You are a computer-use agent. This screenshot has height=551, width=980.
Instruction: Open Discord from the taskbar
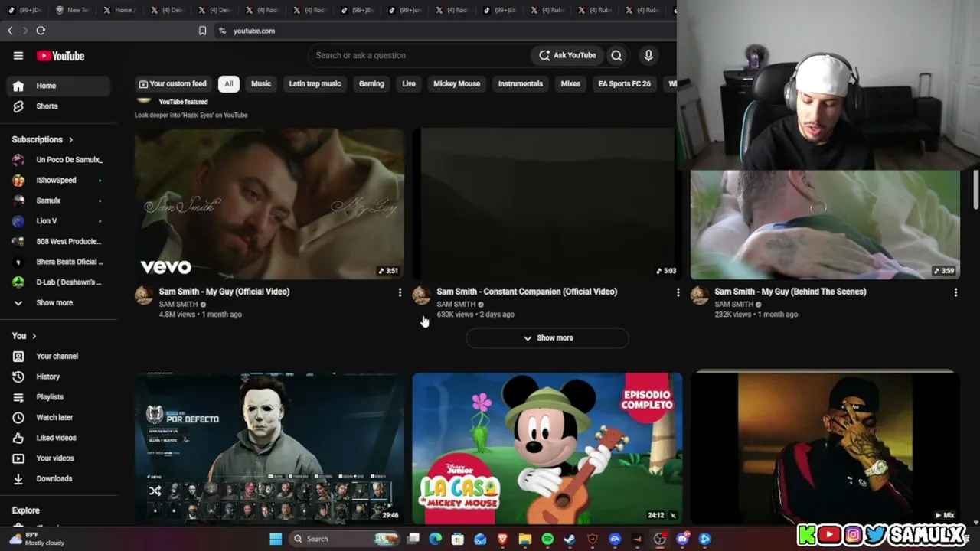[x=682, y=539]
